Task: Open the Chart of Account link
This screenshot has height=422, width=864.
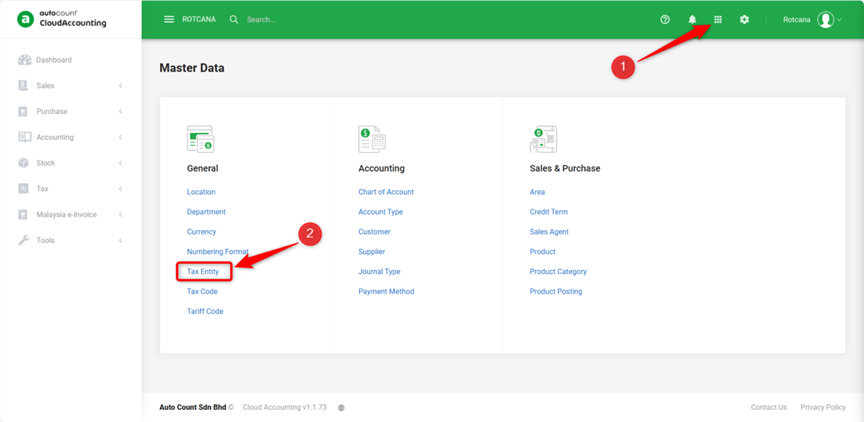Action: click(386, 192)
